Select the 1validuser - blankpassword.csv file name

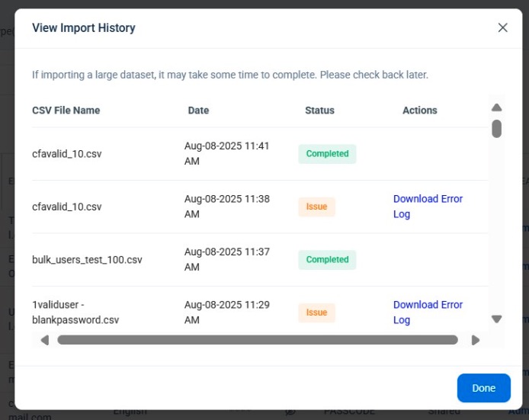pos(75,313)
